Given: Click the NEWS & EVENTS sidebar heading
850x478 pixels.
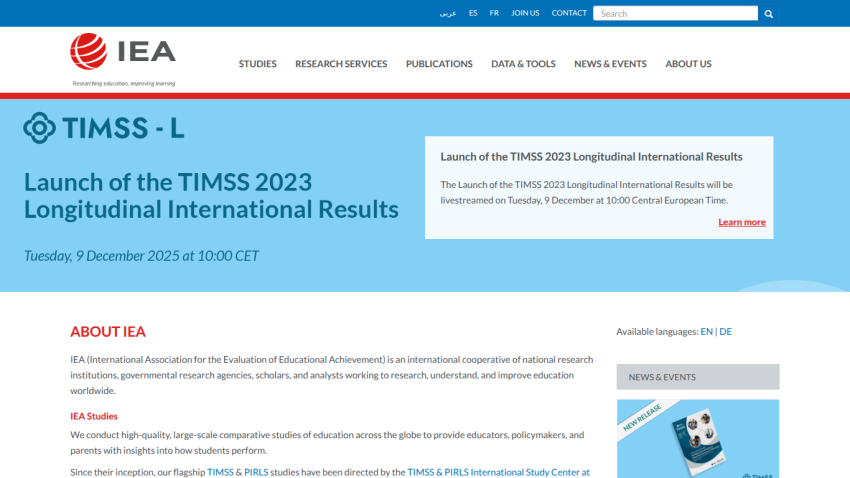Looking at the screenshot, I should click(x=698, y=377).
